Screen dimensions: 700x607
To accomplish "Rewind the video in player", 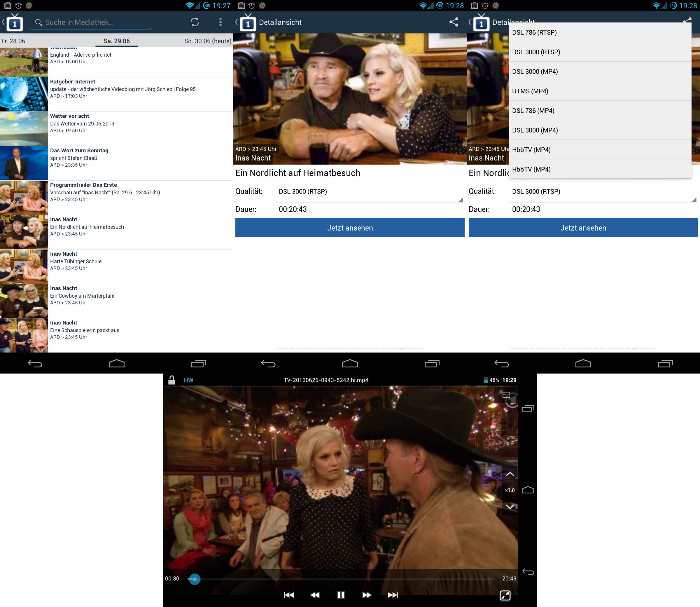I will click(315, 595).
